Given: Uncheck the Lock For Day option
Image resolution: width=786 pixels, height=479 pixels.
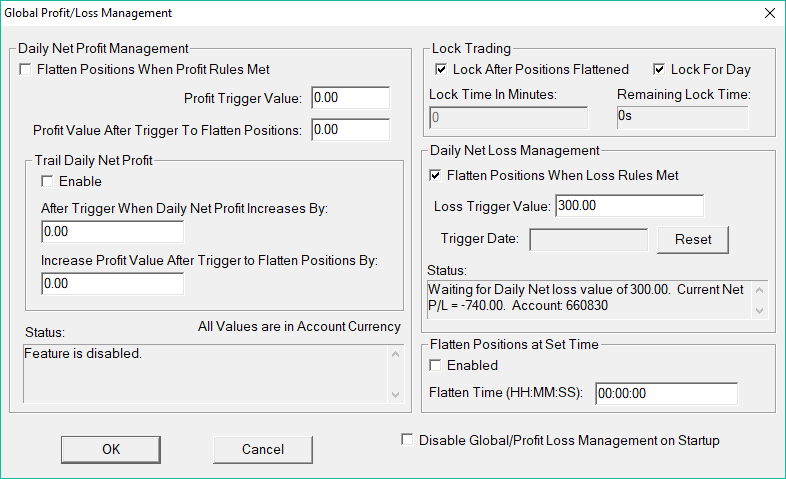Looking at the screenshot, I should (x=659, y=70).
